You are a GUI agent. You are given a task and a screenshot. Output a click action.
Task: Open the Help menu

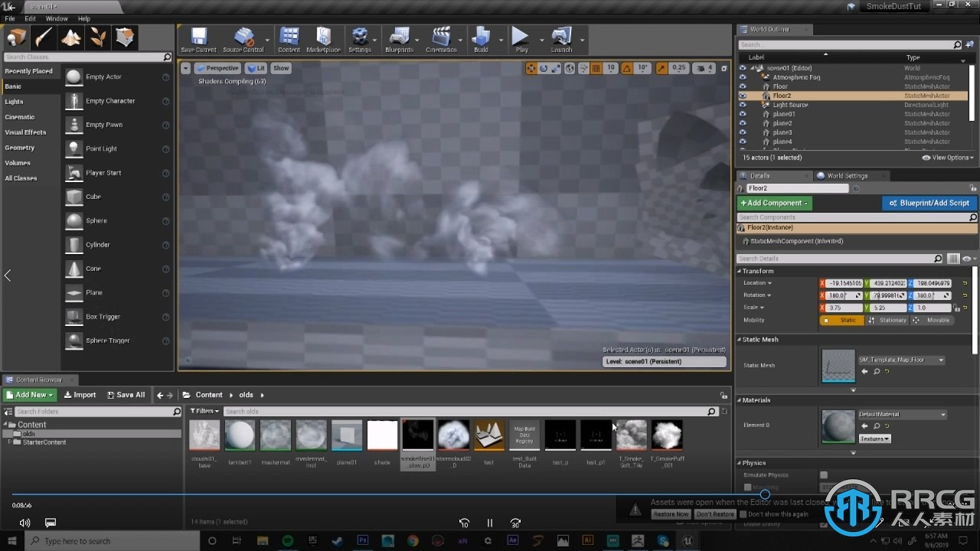84,18
